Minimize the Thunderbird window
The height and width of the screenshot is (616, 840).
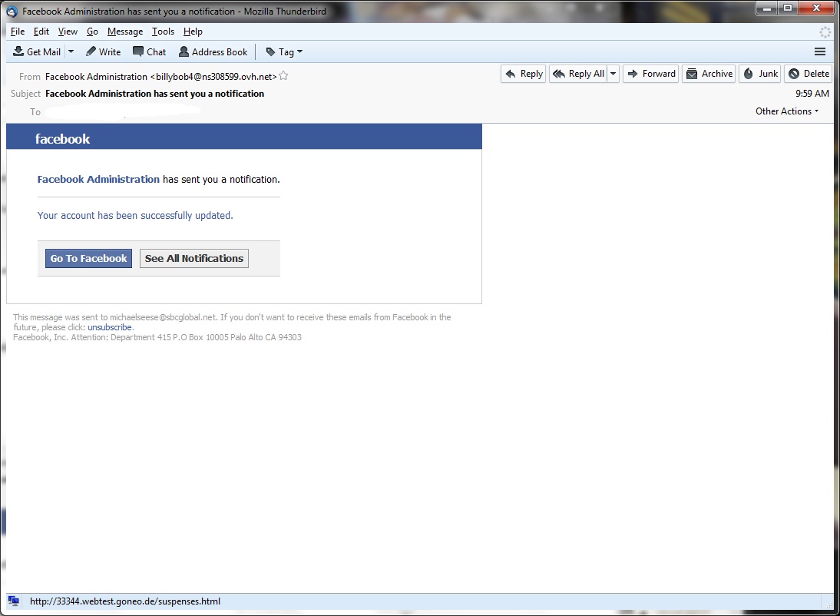tap(766, 8)
